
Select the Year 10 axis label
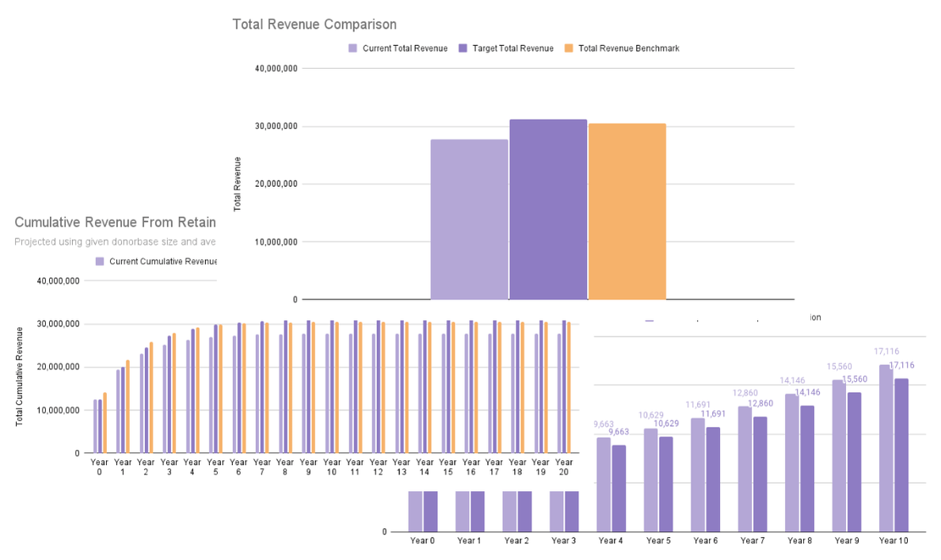click(x=893, y=540)
